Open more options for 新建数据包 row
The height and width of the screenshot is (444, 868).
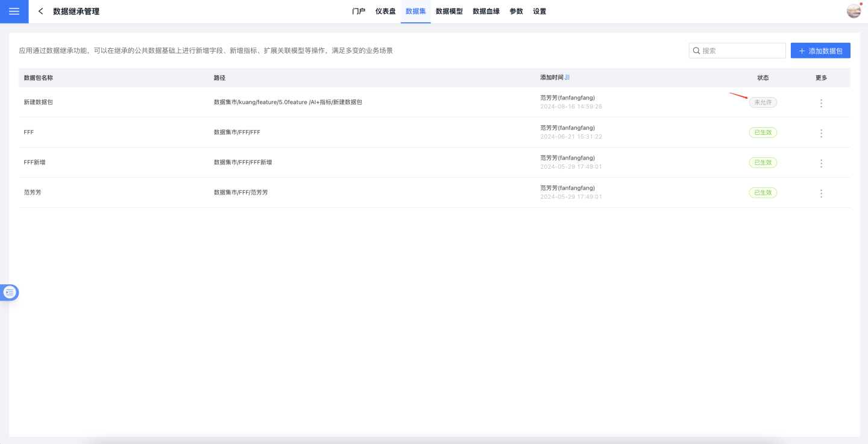(x=821, y=103)
